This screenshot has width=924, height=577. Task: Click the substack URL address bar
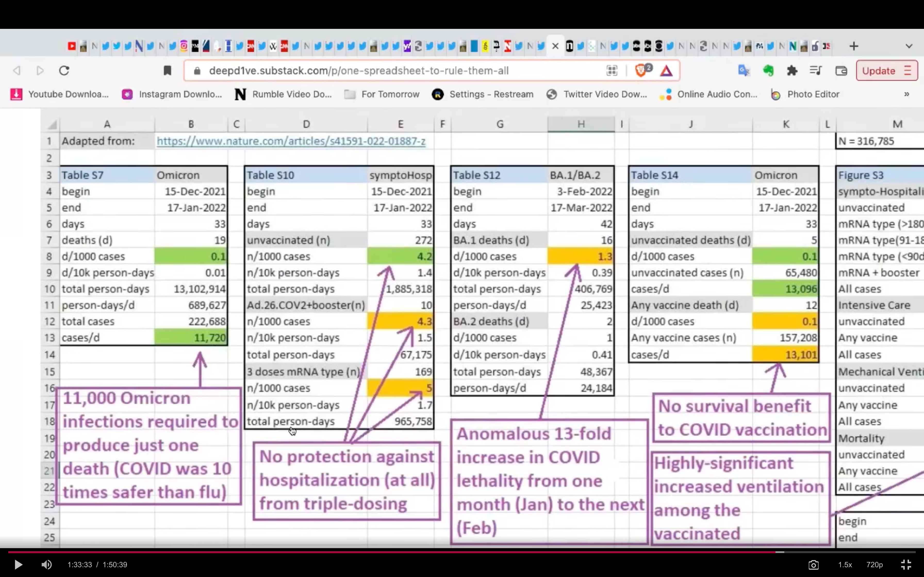click(359, 71)
